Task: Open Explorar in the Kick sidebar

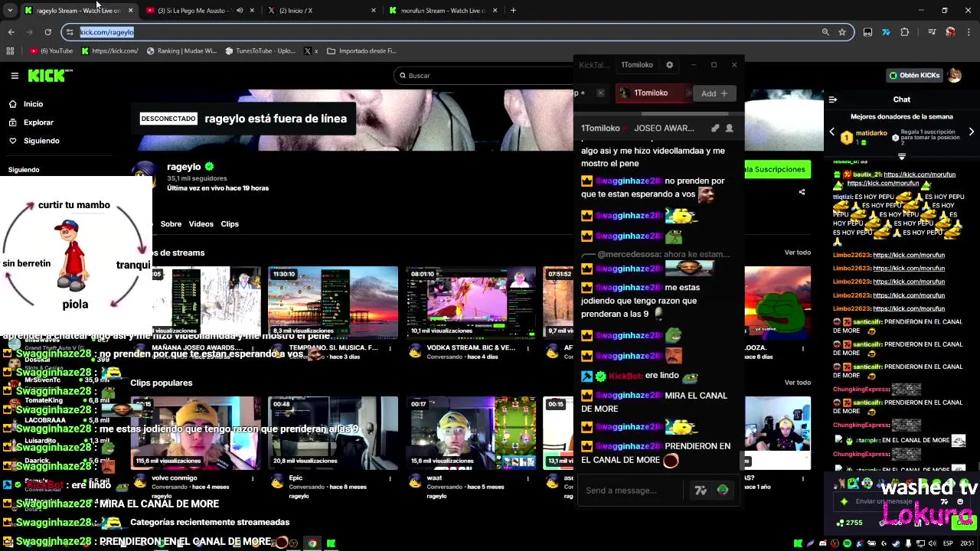Action: 38,122
